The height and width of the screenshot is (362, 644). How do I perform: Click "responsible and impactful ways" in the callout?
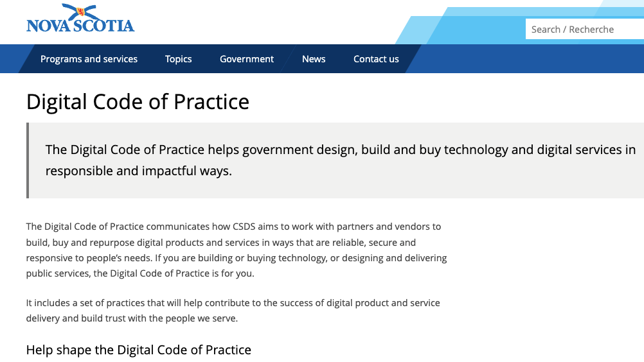[x=138, y=171]
